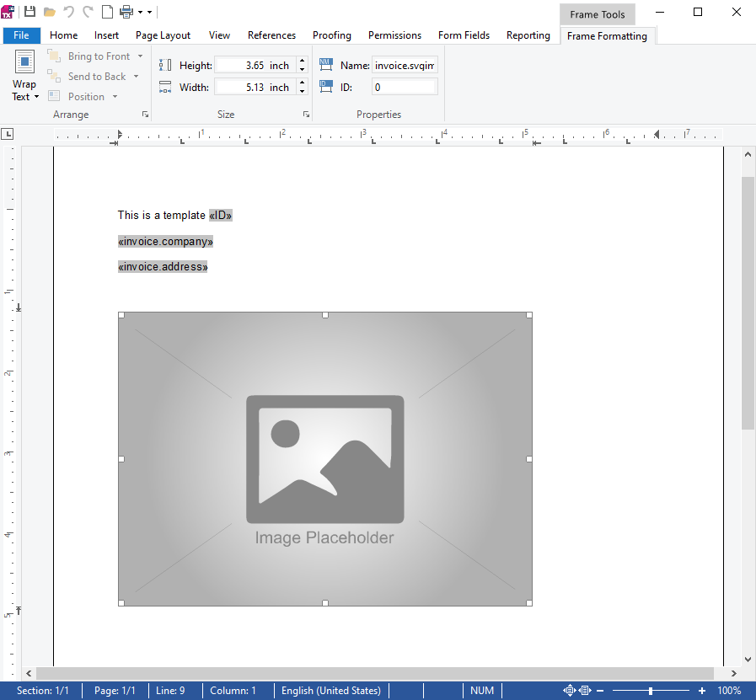Click the Frame Tools contextual tab header

tap(598, 14)
